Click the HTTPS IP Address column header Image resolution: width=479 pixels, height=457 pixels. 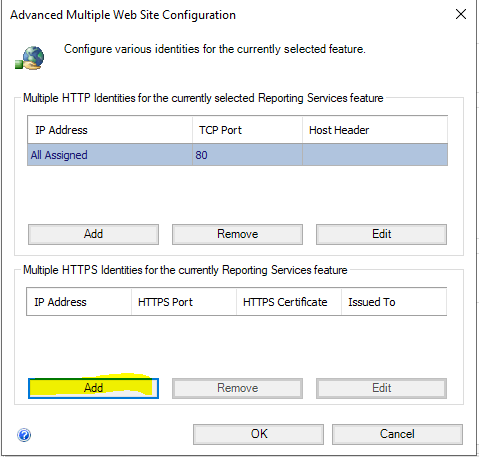pyautogui.click(x=79, y=302)
